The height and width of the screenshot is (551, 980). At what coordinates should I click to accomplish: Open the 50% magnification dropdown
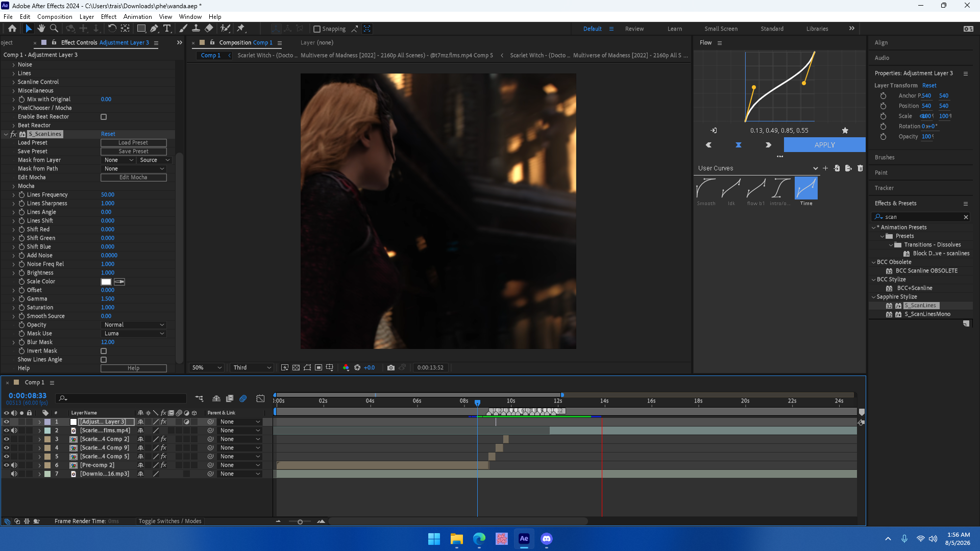pos(207,367)
